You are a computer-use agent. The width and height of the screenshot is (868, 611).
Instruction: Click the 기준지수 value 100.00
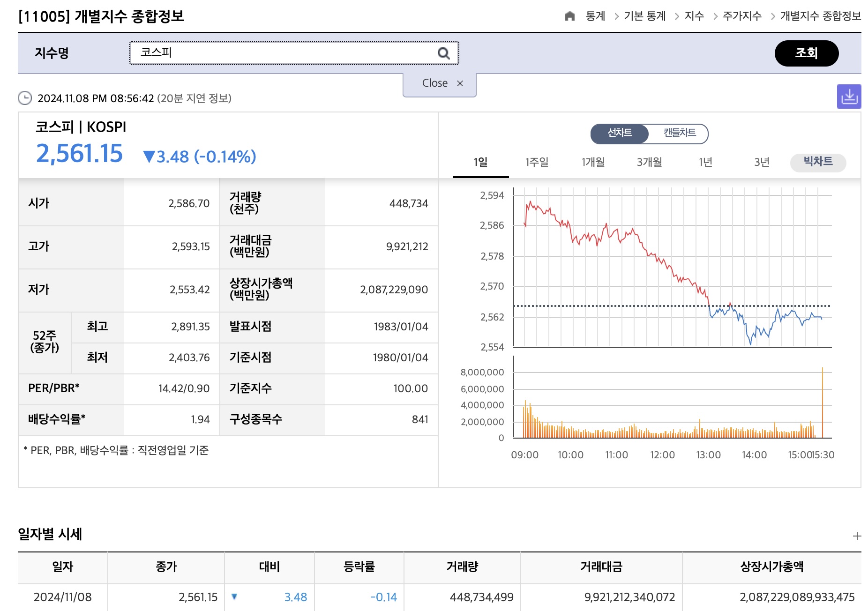coord(411,388)
